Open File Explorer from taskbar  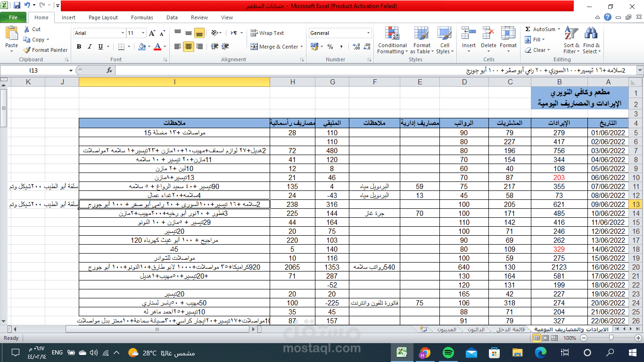click(x=518, y=353)
